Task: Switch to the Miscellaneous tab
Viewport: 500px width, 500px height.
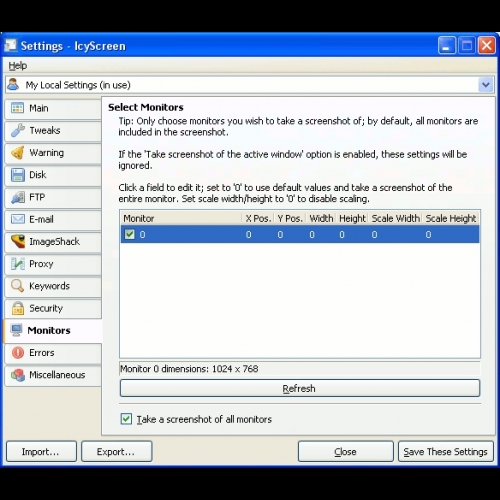Action: click(53, 375)
